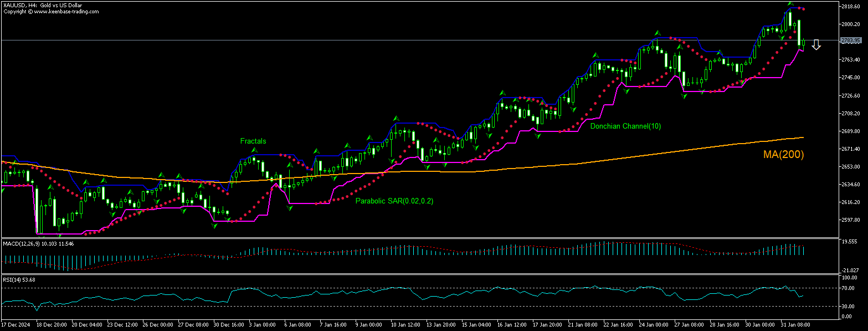Viewport: 868px width, 331px height.
Task: Select the RSI(14) indicator subwindow label
Action: click(x=16, y=279)
